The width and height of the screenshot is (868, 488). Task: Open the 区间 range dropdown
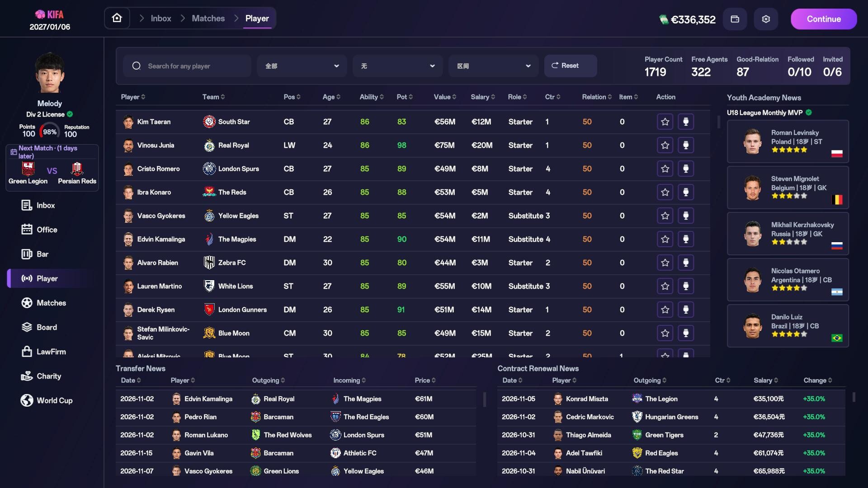[493, 66]
